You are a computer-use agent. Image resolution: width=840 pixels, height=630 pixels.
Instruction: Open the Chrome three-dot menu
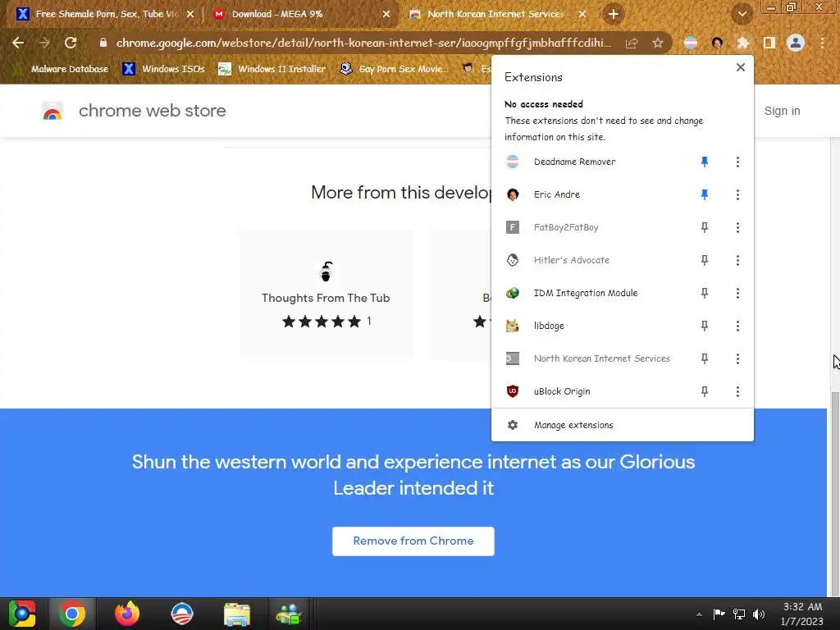pos(822,43)
